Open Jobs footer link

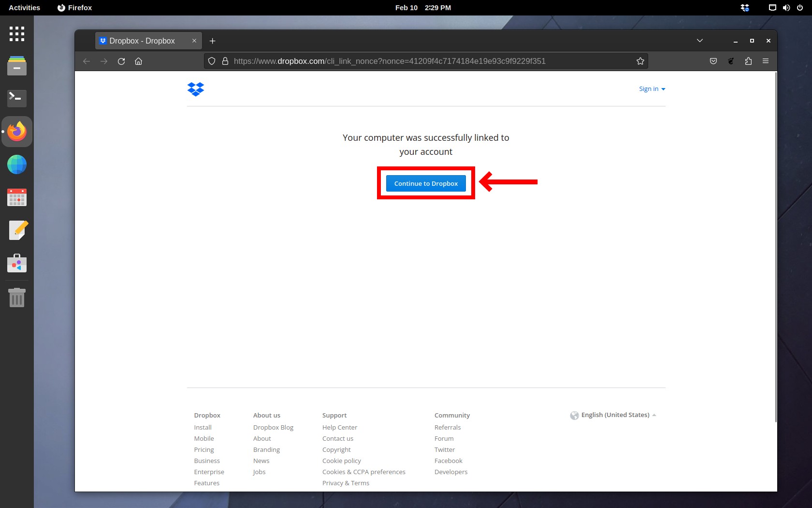click(259, 472)
